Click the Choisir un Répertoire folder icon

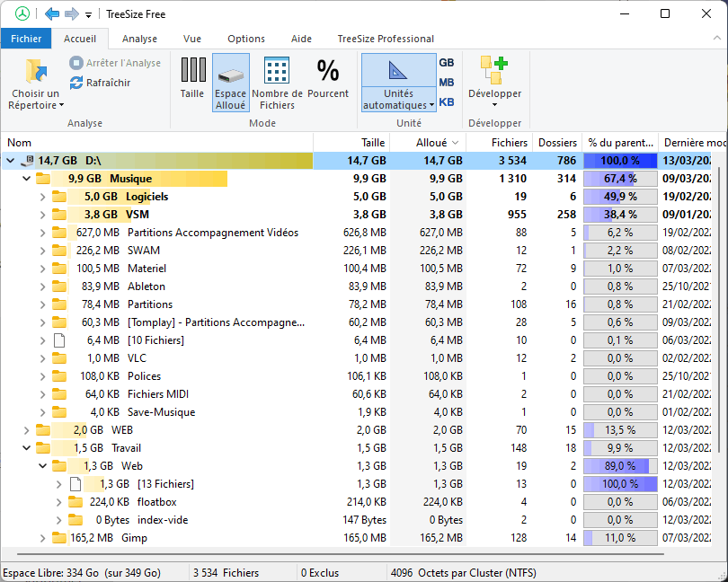pos(36,72)
